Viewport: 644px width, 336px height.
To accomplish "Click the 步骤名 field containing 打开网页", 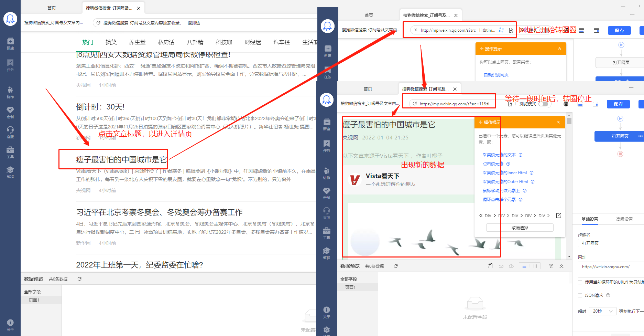I will tap(611, 243).
